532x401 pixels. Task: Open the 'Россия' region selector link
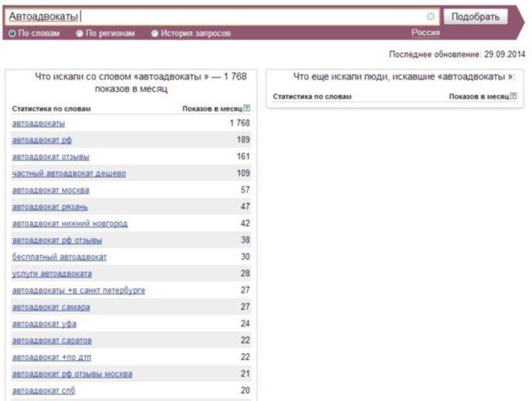[425, 33]
